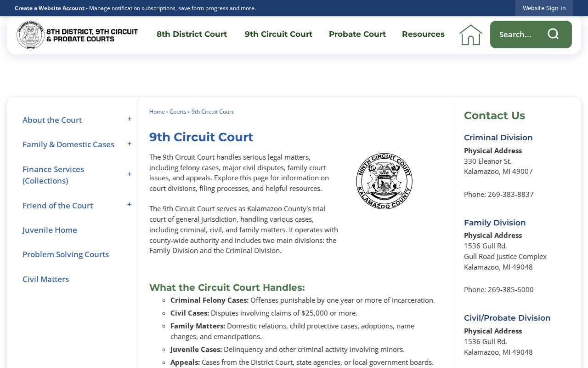Open Juvenile Home sidebar link
Image resolution: width=588 pixels, height=368 pixels.
click(50, 230)
